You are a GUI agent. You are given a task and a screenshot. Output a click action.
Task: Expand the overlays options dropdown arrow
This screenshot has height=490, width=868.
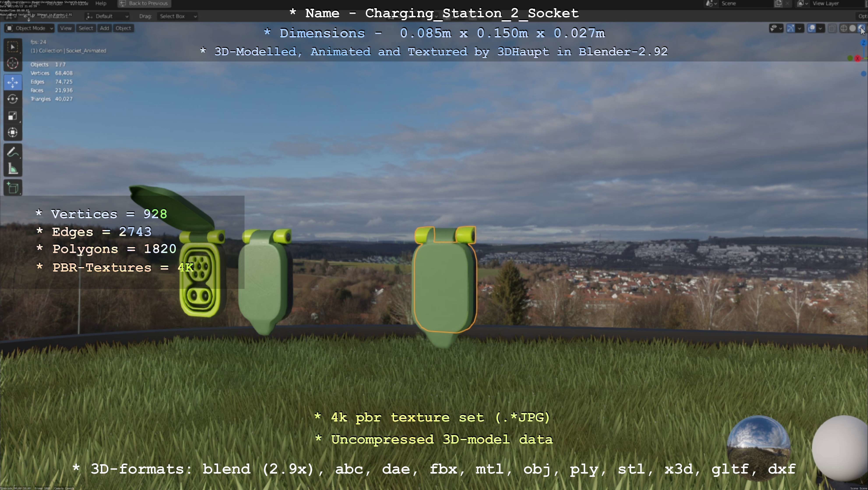point(820,28)
